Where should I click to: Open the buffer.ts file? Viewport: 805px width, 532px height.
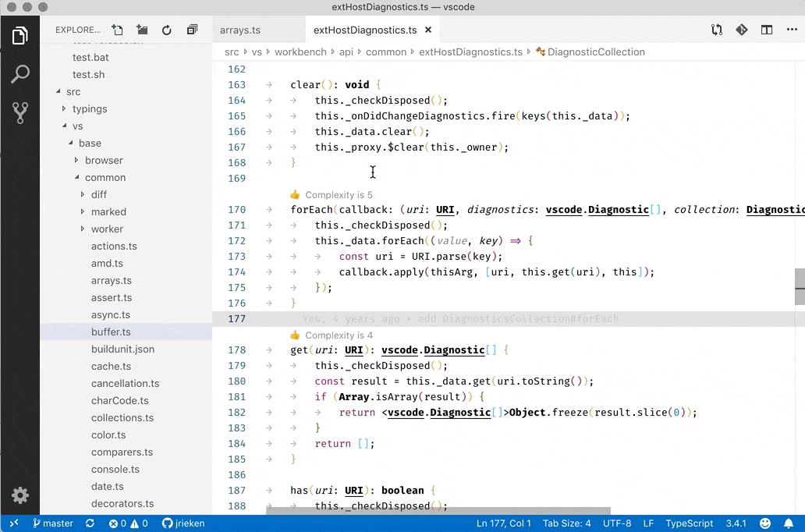click(x=111, y=332)
